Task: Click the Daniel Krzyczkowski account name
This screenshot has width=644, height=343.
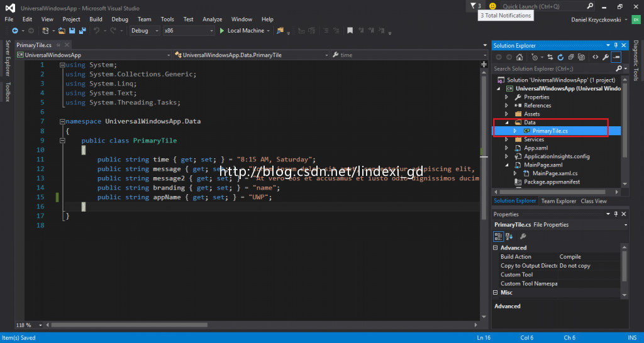Action: tap(596, 19)
